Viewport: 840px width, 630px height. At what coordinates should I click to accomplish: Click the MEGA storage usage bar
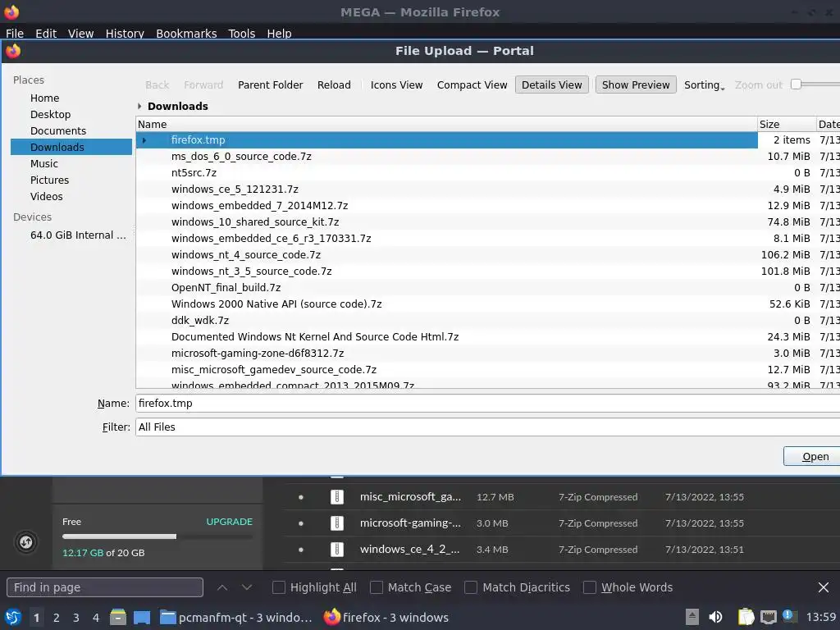pos(157,536)
